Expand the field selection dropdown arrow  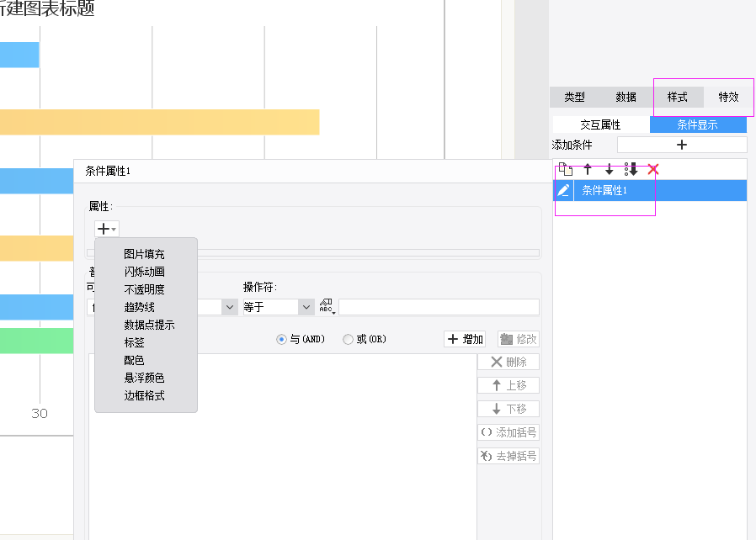click(x=230, y=307)
